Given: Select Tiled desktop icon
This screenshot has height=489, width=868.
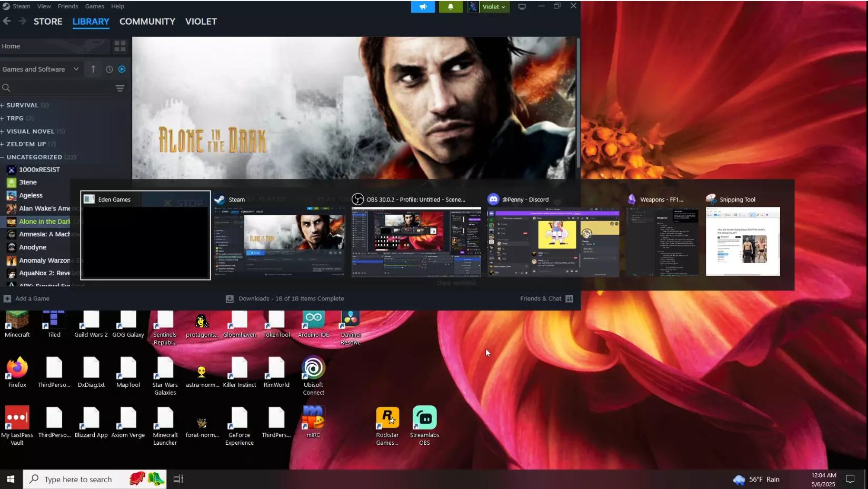Looking at the screenshot, I should (54, 324).
